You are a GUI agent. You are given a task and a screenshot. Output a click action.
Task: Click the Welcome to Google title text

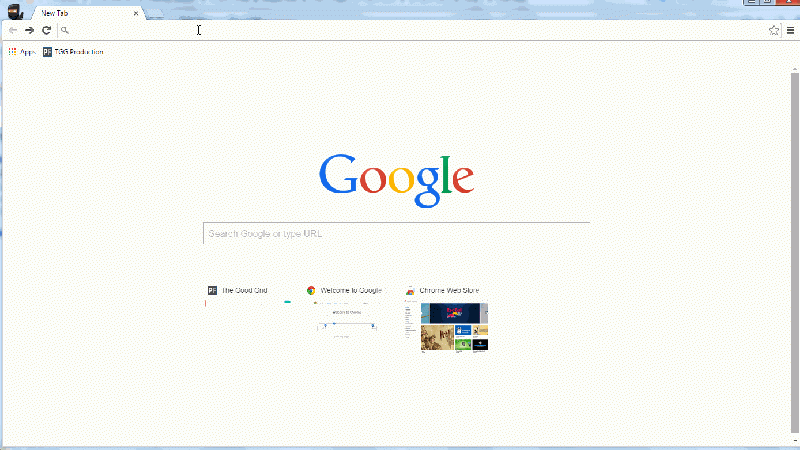coord(351,290)
